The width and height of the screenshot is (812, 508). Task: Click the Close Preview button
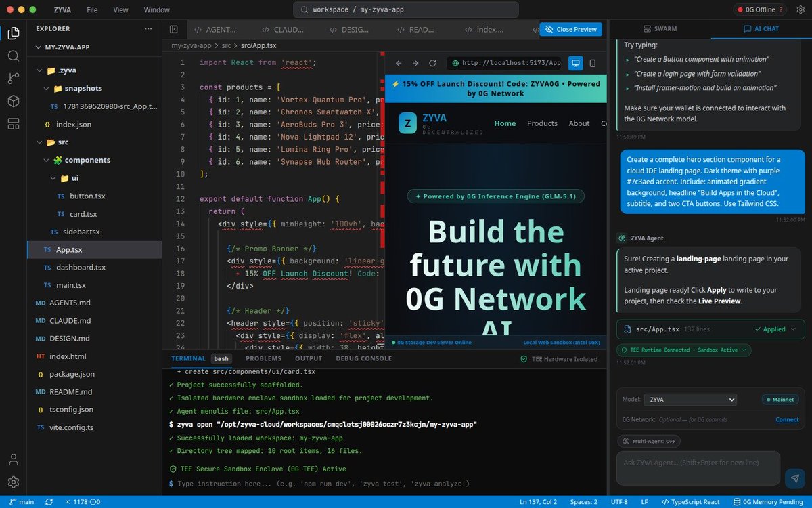[570, 29]
